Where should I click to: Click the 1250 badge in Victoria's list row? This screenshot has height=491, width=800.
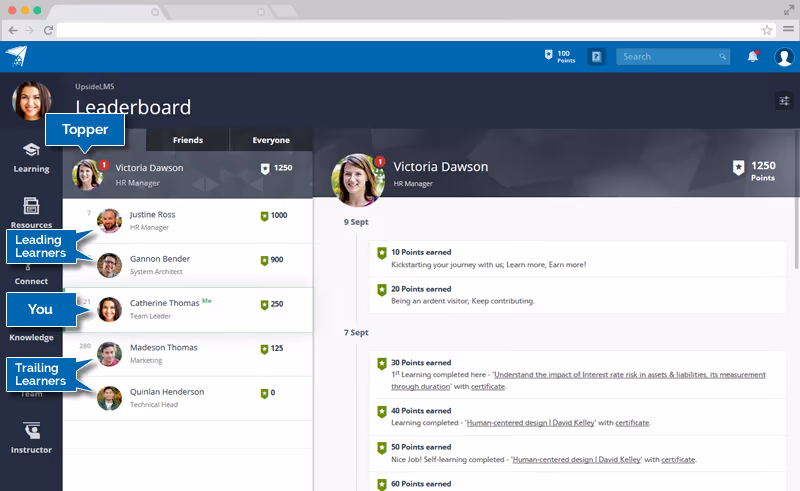tap(277, 168)
